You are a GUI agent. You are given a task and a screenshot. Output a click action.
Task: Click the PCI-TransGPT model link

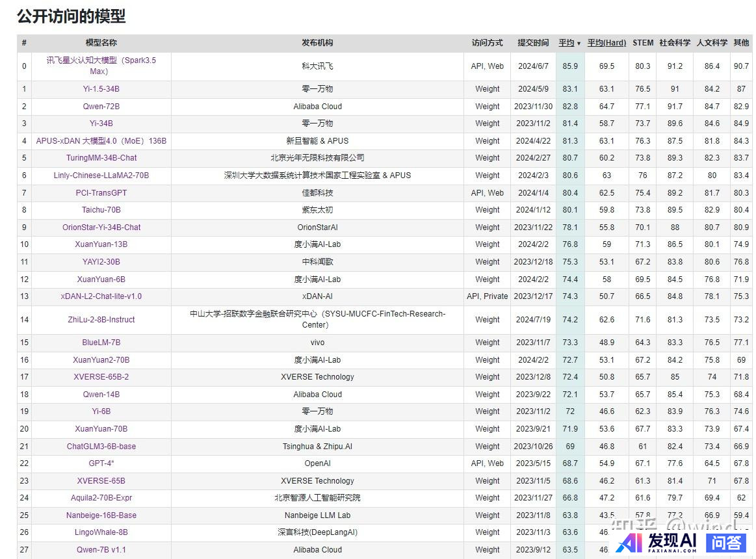[101, 192]
